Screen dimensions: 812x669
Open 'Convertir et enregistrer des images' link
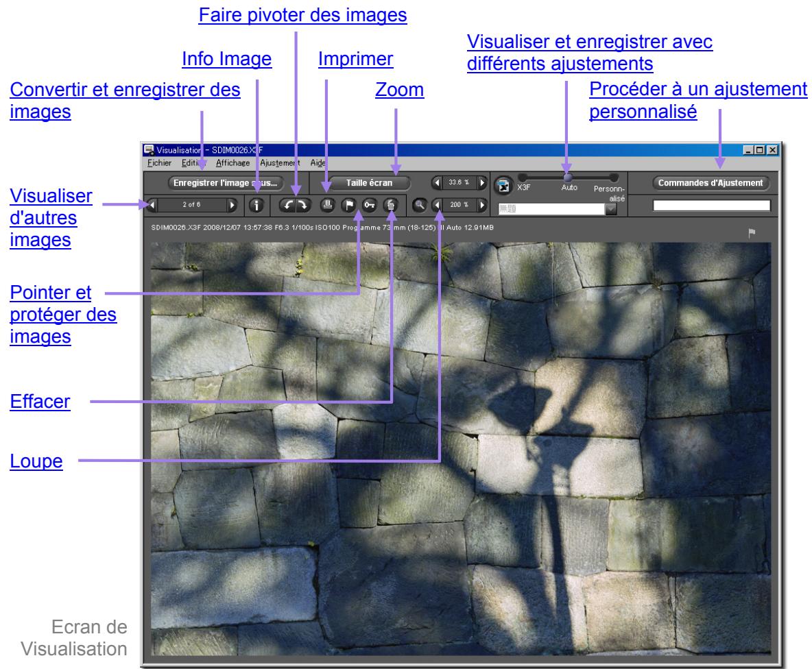click(125, 100)
